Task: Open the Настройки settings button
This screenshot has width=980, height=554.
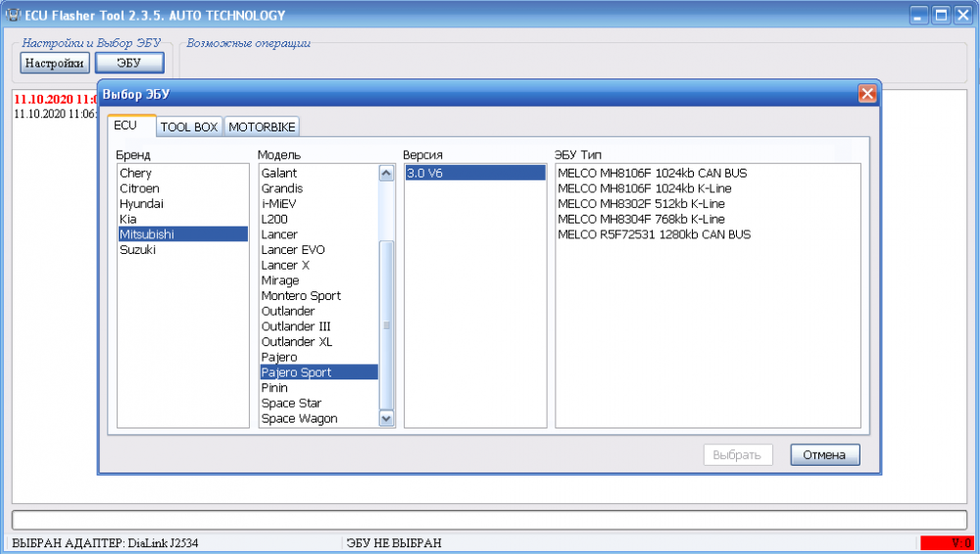Action: click(54, 63)
